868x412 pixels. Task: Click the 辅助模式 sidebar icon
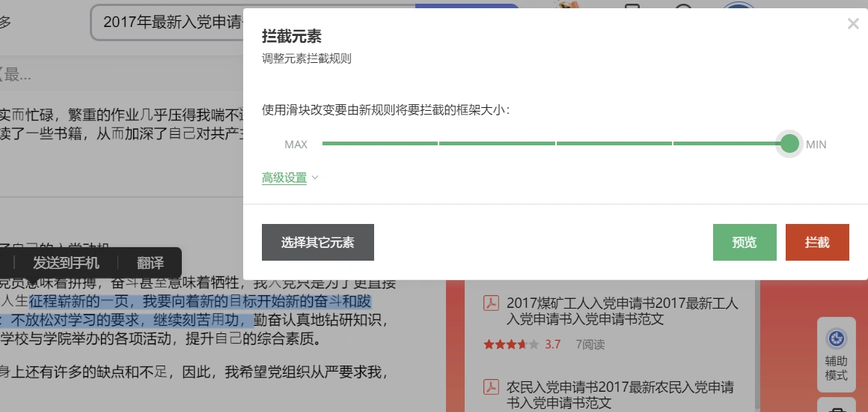836,354
